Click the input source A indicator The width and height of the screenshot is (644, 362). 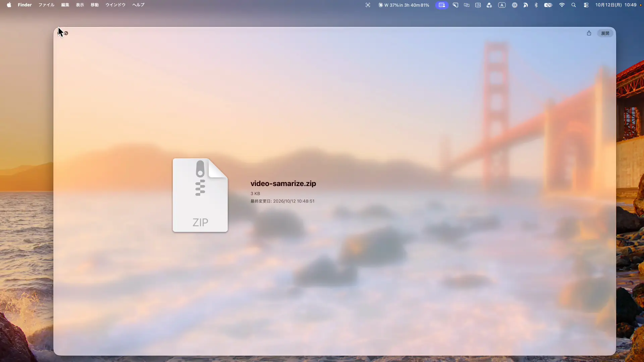pos(502,5)
